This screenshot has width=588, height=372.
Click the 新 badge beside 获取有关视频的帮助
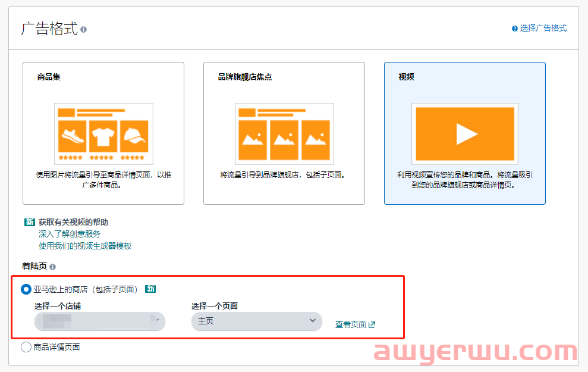(x=30, y=222)
